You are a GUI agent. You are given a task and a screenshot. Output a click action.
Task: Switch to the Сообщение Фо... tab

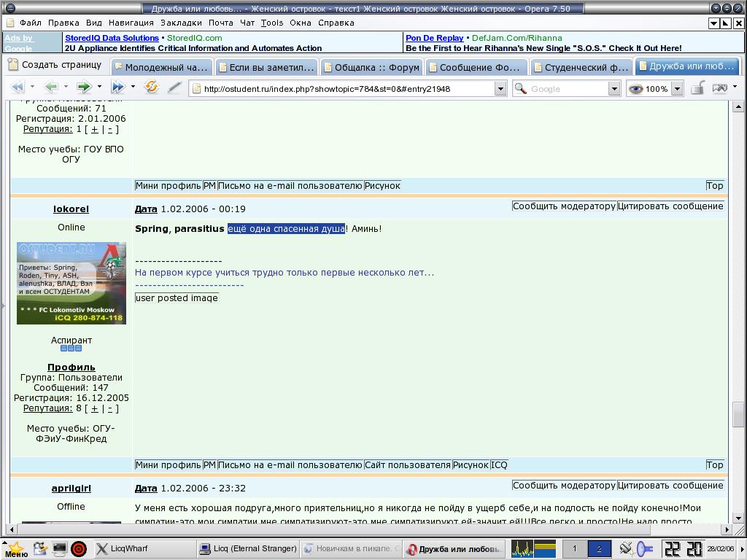(x=476, y=67)
